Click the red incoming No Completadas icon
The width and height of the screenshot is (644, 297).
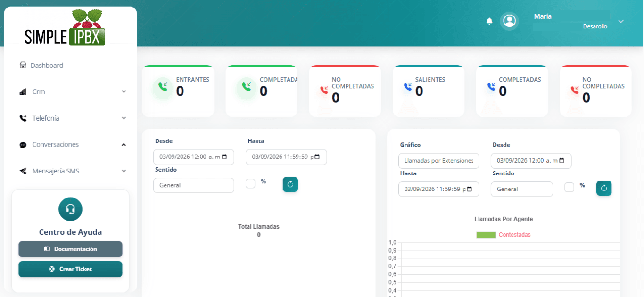[x=324, y=90]
